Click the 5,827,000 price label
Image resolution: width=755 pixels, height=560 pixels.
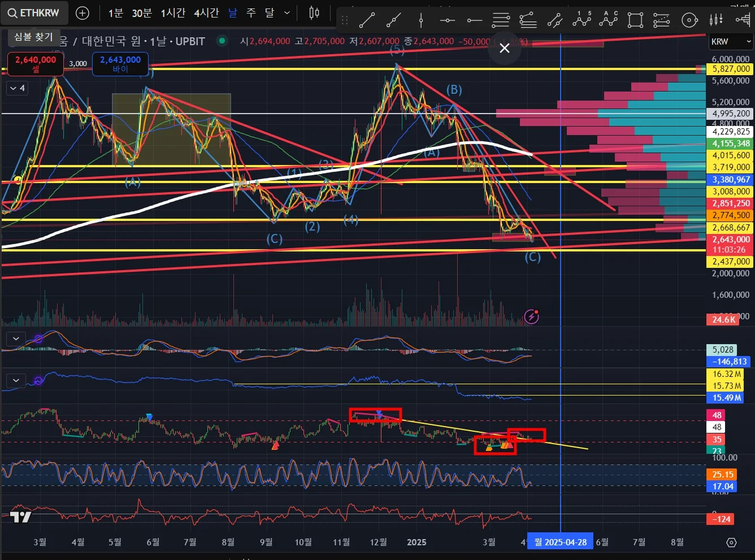(731, 69)
